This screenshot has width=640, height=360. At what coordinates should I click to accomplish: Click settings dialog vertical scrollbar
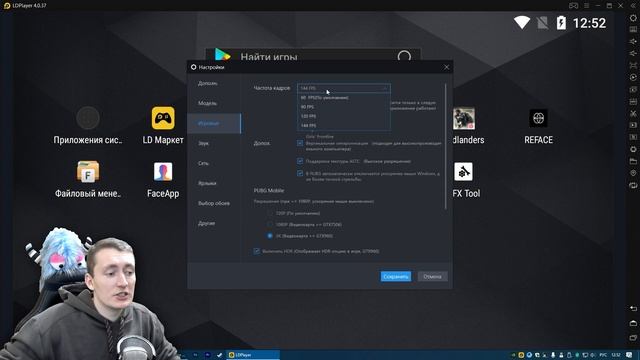coord(445,147)
